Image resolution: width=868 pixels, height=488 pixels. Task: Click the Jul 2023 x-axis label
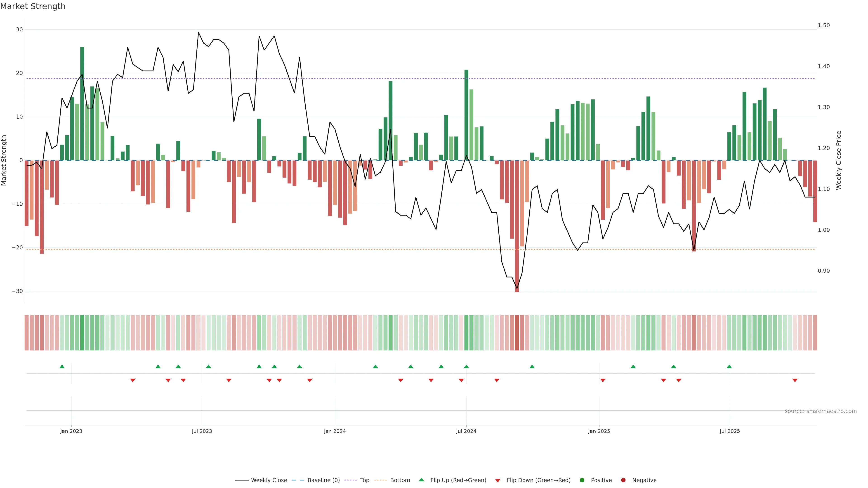(202, 431)
